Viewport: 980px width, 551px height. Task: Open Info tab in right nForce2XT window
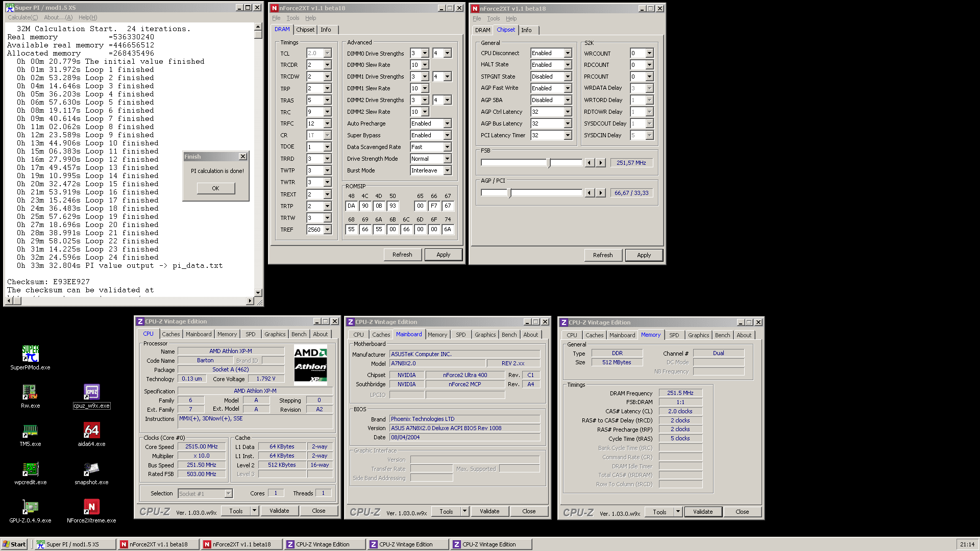point(526,30)
